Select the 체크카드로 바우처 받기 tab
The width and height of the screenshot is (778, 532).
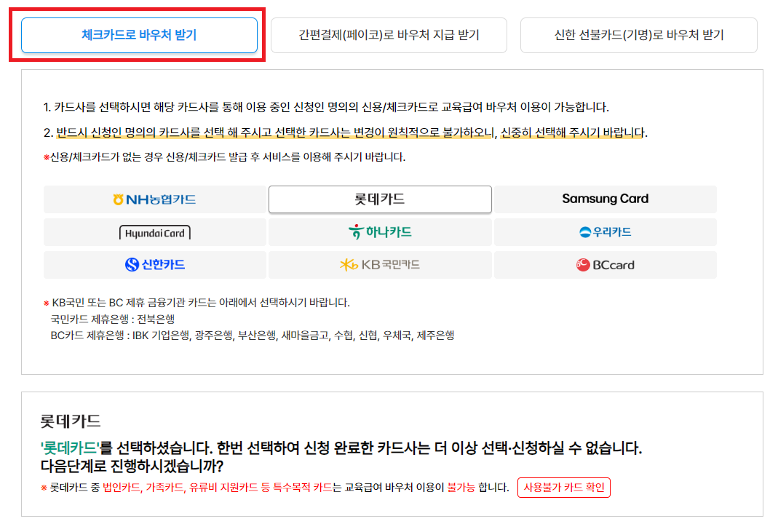tap(139, 35)
